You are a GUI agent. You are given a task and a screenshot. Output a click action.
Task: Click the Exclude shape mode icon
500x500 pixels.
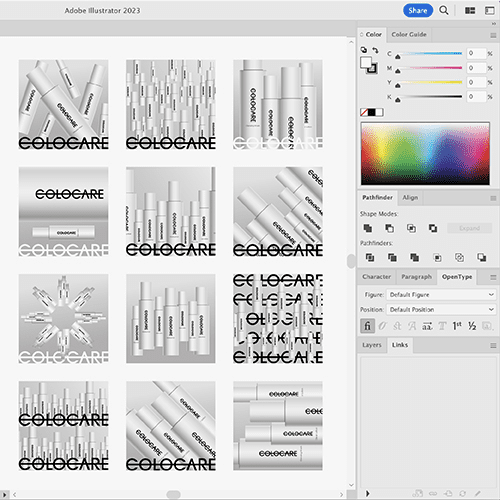tap(433, 228)
